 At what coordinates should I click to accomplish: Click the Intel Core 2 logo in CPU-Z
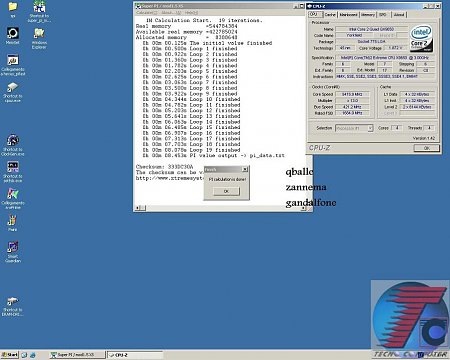tap(421, 38)
